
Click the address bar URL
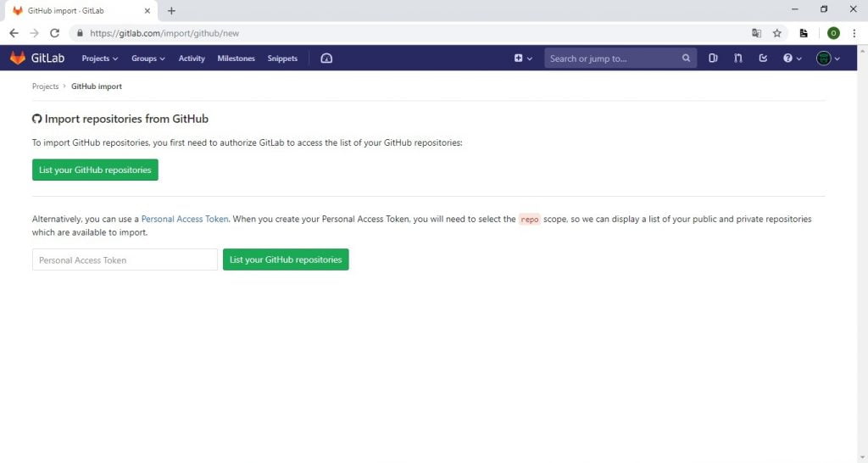164,33
